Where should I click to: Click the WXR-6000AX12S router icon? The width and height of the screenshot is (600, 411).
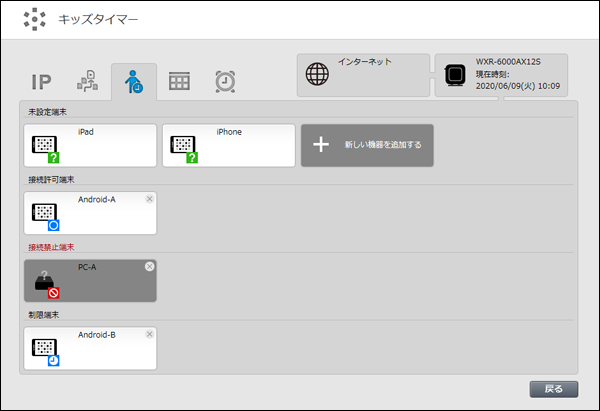pyautogui.click(x=455, y=75)
